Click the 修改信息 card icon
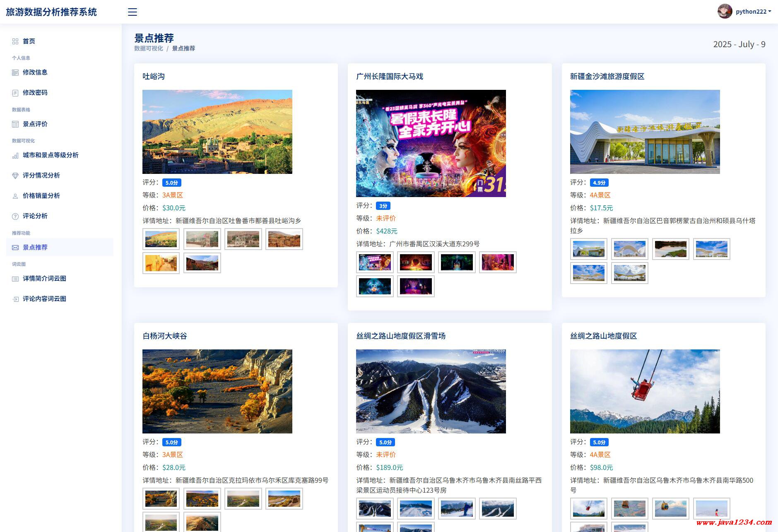Screen dimensions: 778x532 click(x=15, y=72)
